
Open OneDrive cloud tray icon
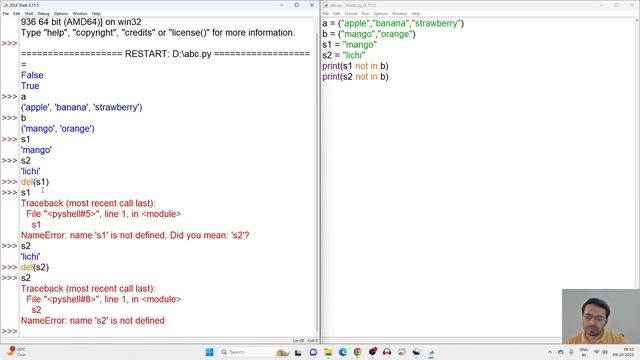click(561, 352)
